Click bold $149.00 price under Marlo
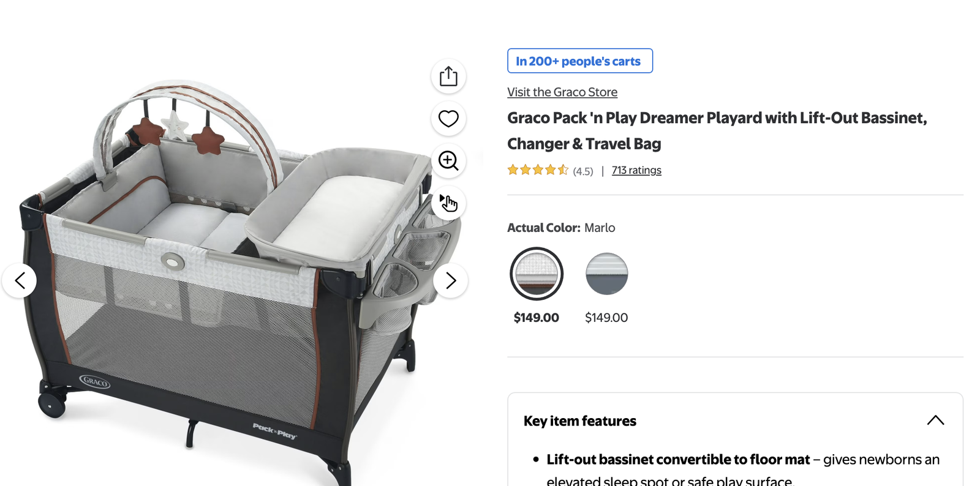Viewport: 980px width, 486px height. pyautogui.click(x=537, y=318)
